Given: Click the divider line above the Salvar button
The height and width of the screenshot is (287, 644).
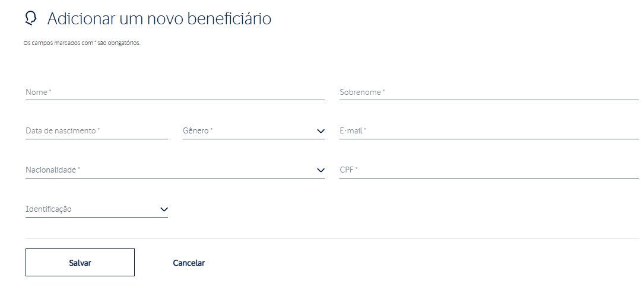Looking at the screenshot, I should coord(332,238).
